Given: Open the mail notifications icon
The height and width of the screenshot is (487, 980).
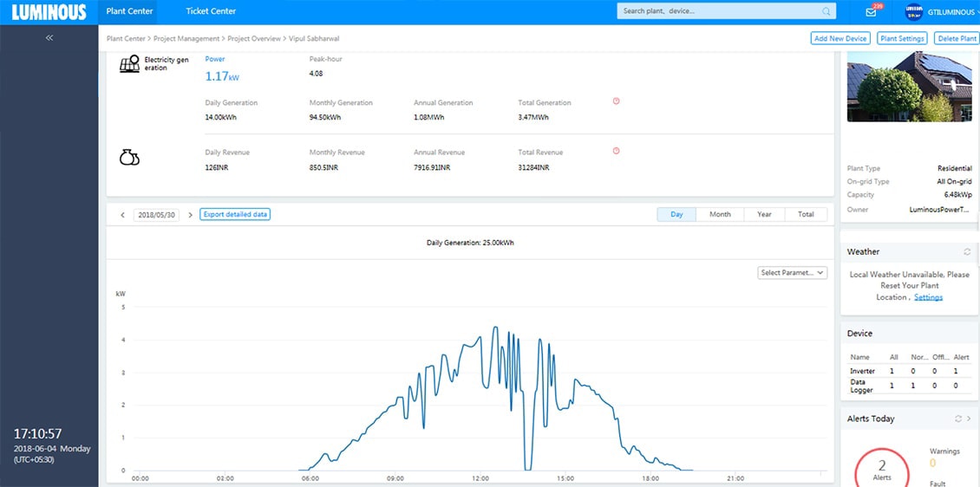Looking at the screenshot, I should (871, 12).
